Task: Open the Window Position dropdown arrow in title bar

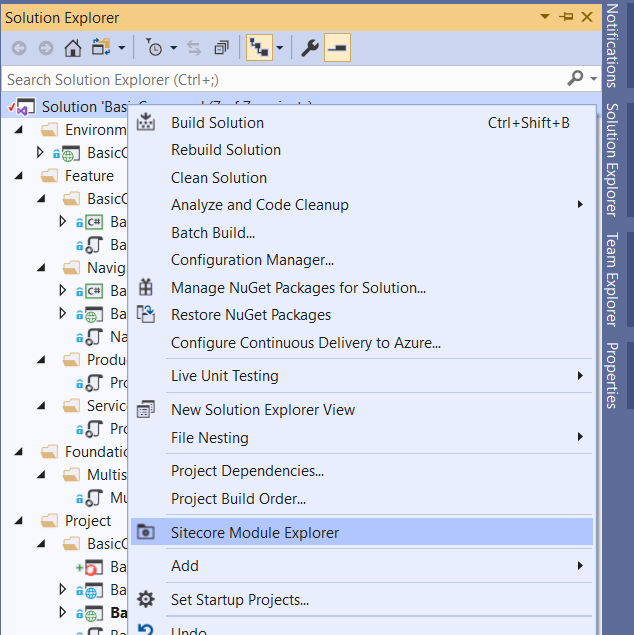Action: point(545,17)
